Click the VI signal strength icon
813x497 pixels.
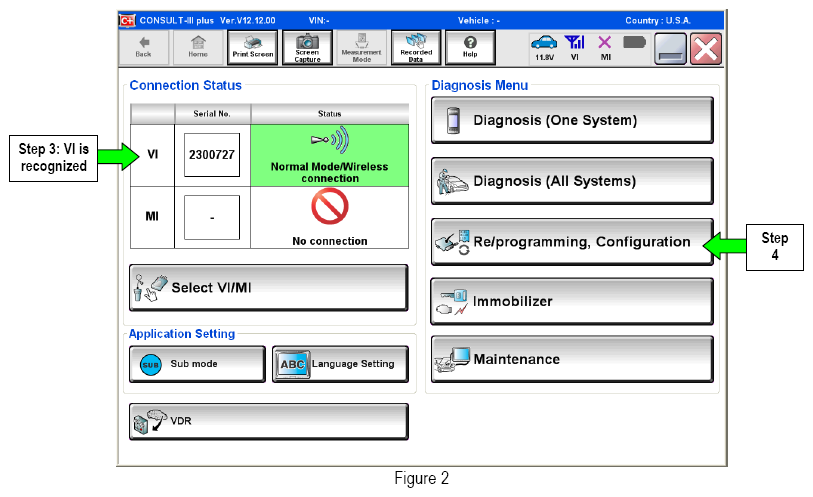(x=574, y=48)
